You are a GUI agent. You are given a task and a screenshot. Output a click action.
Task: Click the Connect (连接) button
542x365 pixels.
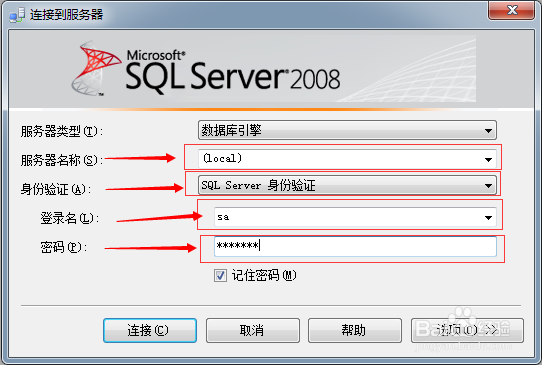[150, 330]
